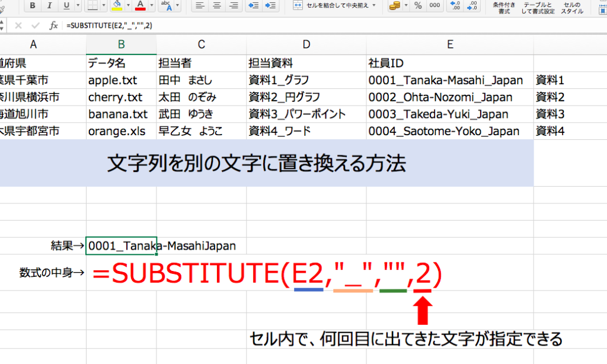Viewport: 607px width, 364px height.
Task: Toggle italic formatting
Action: coord(49,5)
